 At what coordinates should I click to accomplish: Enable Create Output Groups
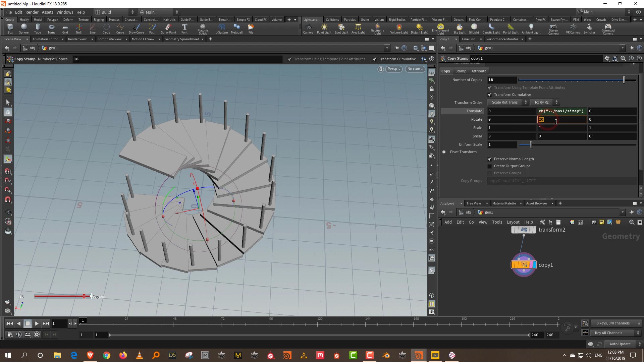490,166
